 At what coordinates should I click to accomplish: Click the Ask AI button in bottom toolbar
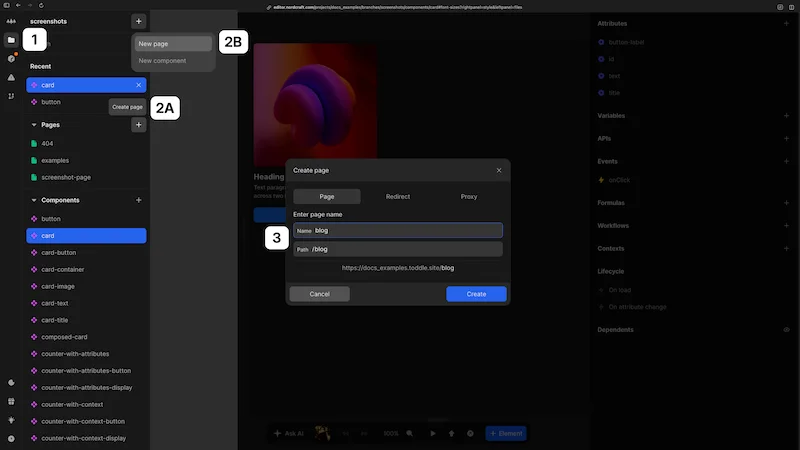(289, 434)
